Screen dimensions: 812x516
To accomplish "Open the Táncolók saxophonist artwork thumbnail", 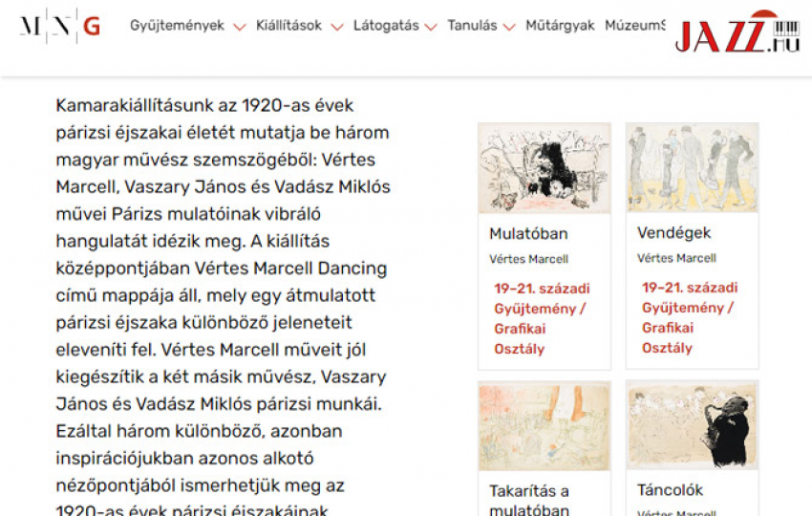I will (x=693, y=425).
